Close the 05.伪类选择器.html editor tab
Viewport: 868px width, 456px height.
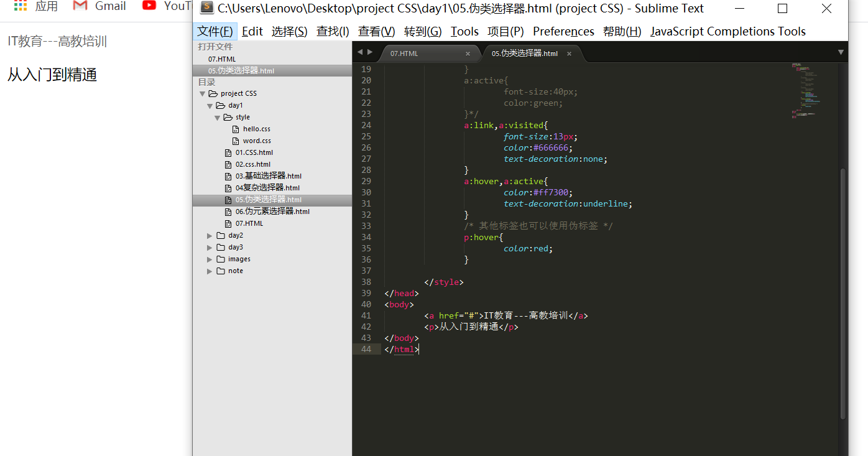(568, 54)
